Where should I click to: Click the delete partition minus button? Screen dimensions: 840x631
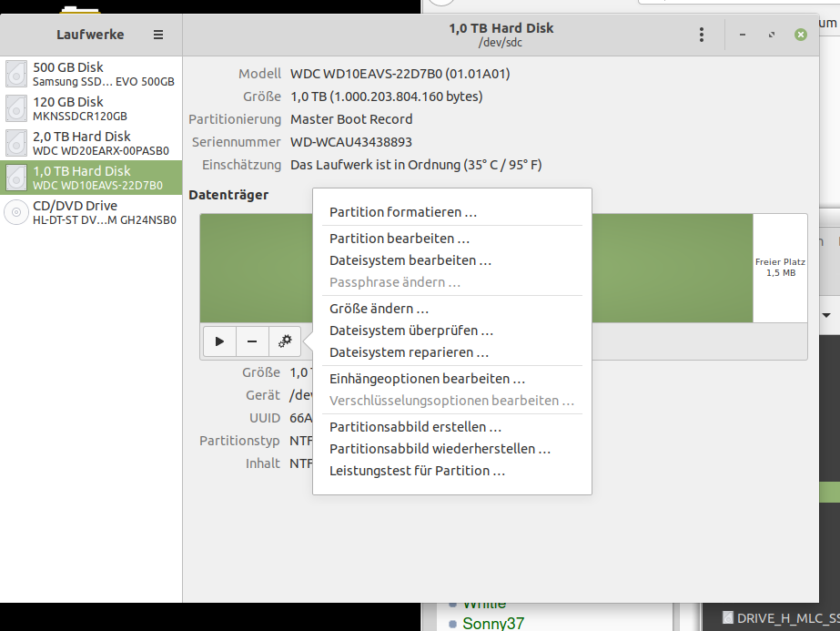(252, 341)
